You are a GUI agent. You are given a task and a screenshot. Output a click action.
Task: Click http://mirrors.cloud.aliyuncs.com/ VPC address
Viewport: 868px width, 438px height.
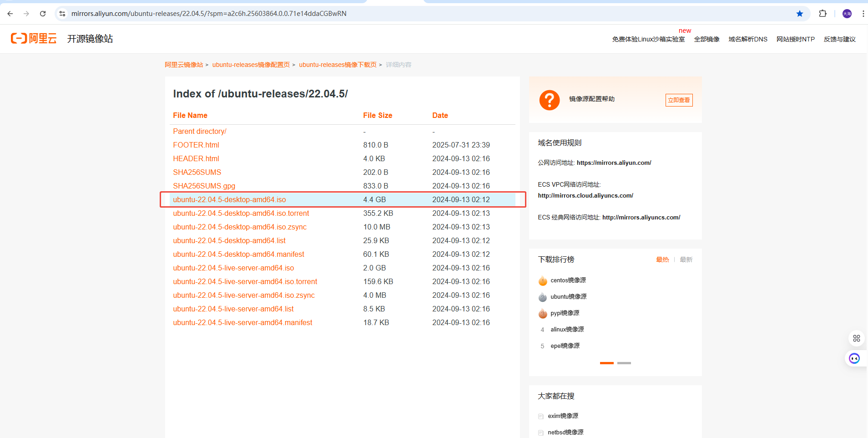click(x=585, y=195)
